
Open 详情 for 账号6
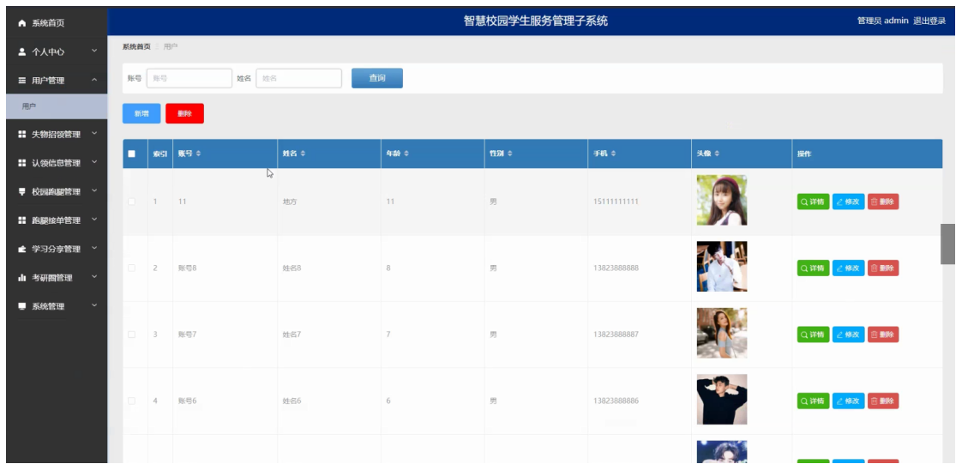tap(813, 401)
